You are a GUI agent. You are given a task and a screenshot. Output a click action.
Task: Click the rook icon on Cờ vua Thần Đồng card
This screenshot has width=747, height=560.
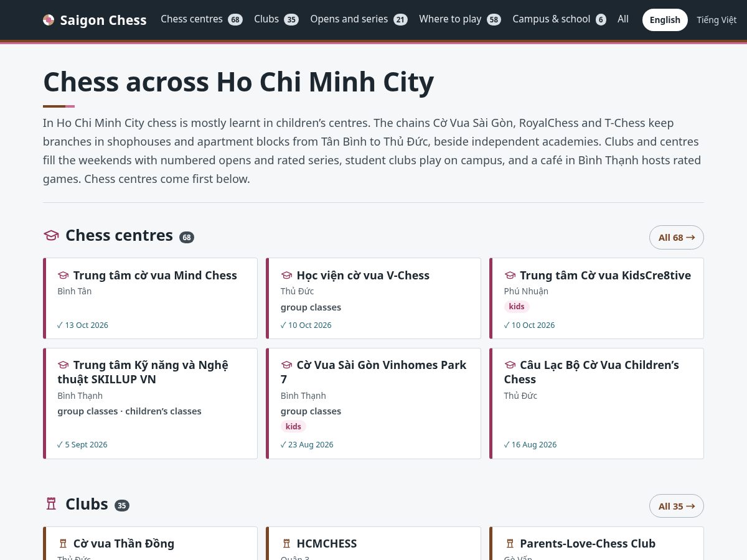(x=63, y=543)
